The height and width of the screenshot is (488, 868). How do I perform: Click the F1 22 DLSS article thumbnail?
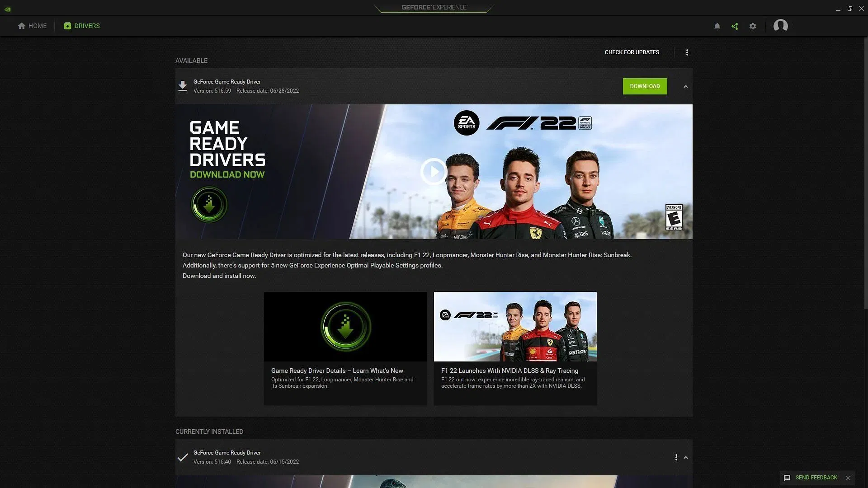click(514, 326)
